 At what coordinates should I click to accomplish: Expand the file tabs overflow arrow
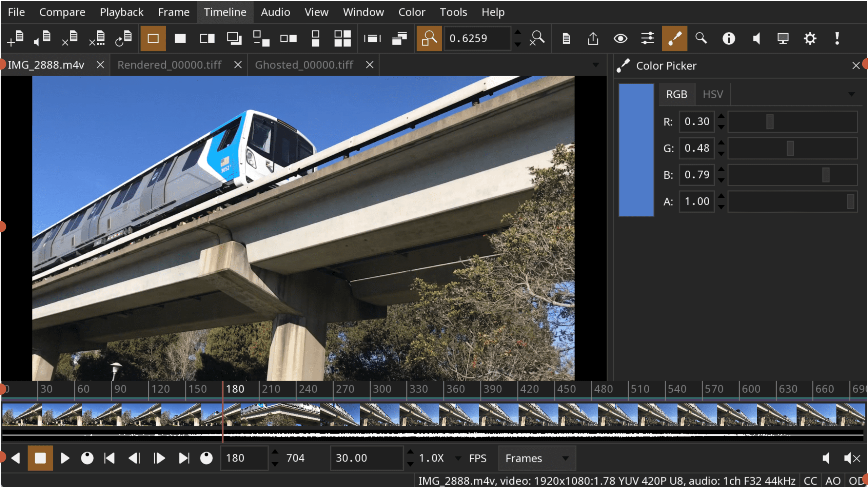tap(595, 65)
